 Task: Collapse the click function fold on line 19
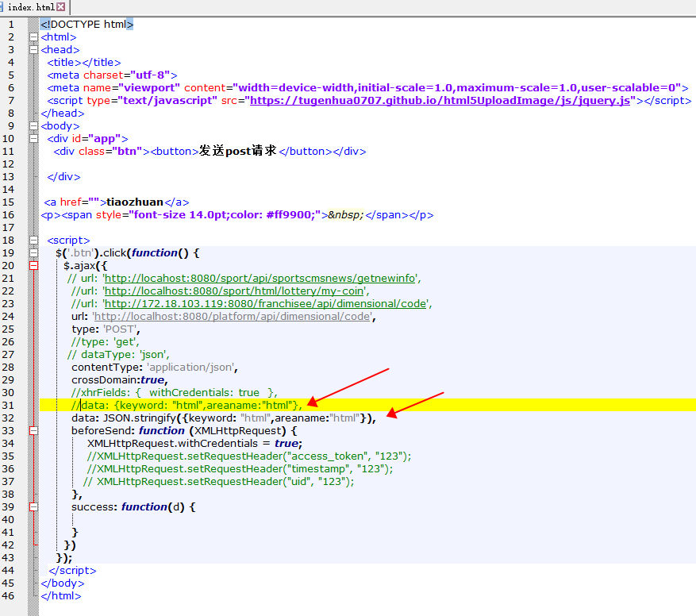[x=33, y=253]
